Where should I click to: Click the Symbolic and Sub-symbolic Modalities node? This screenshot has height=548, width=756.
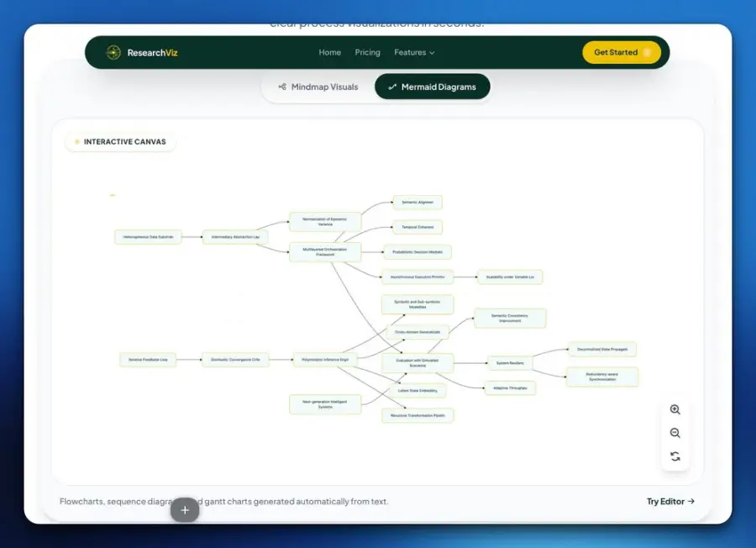pyautogui.click(x=417, y=304)
